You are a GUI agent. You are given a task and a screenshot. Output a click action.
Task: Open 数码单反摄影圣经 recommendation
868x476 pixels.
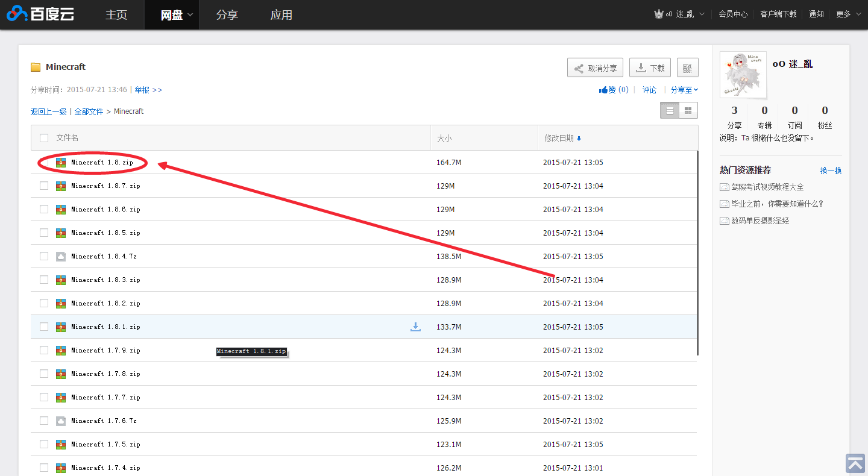pos(760,221)
